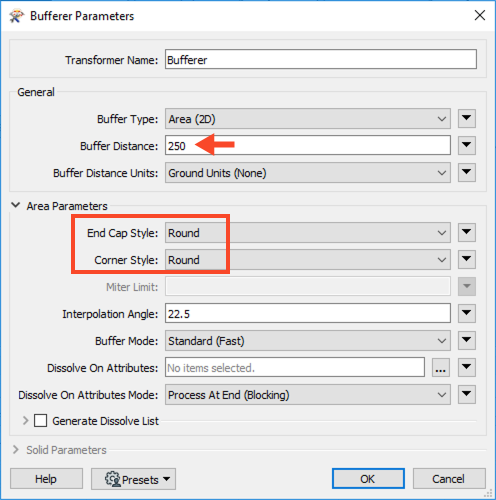496x500 pixels.
Task: Click the Help button
Action: click(x=46, y=479)
